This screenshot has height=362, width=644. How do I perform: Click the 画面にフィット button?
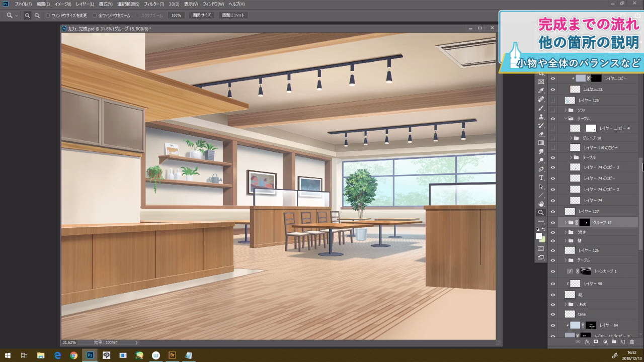pyautogui.click(x=233, y=16)
